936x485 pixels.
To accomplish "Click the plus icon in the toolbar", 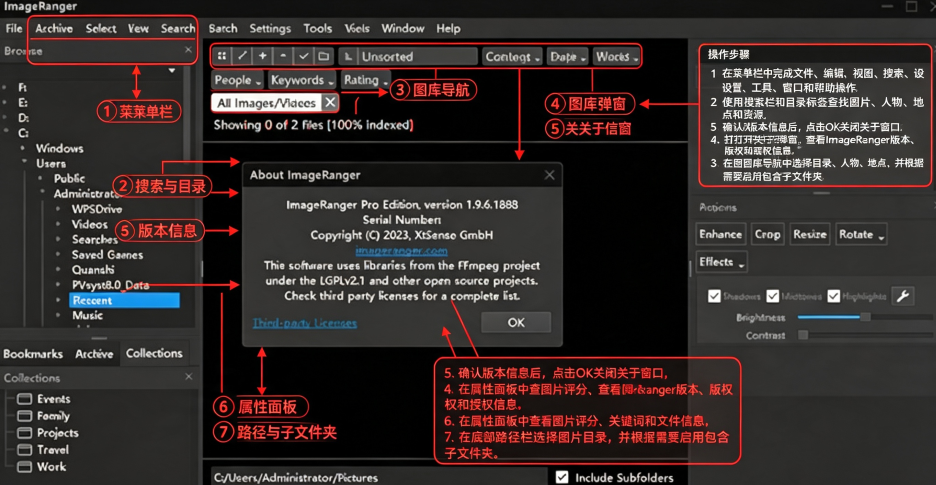I will [x=262, y=56].
